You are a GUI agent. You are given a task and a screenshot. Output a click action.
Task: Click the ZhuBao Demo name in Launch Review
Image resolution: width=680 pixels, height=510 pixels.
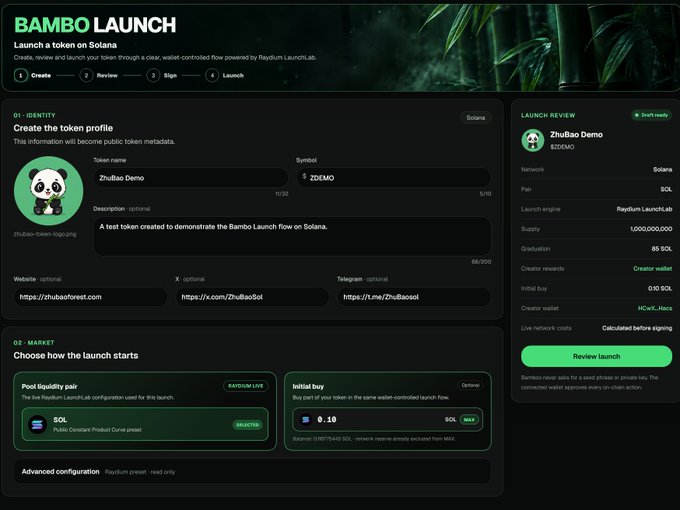(x=576, y=134)
